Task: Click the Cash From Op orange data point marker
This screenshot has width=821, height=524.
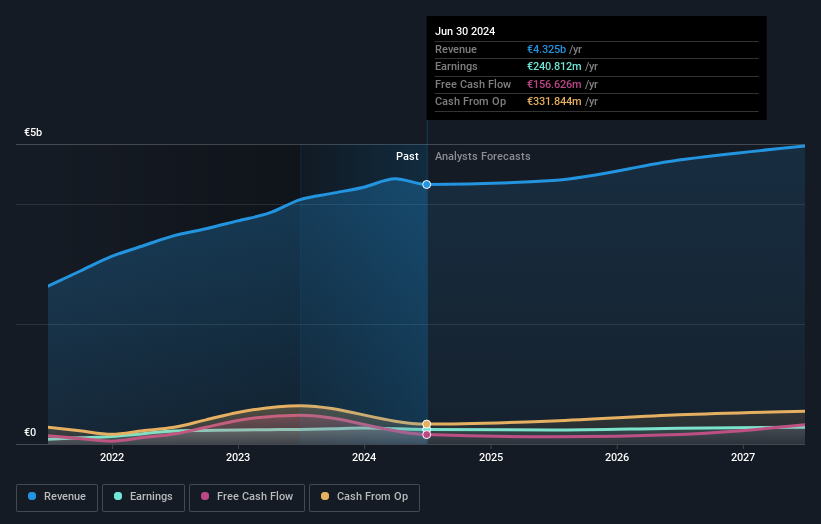Action: click(427, 424)
